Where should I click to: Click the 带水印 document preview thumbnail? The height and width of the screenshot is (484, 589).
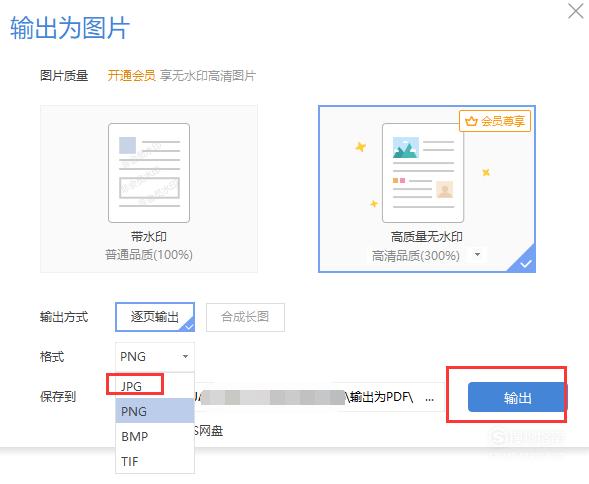pos(149,172)
